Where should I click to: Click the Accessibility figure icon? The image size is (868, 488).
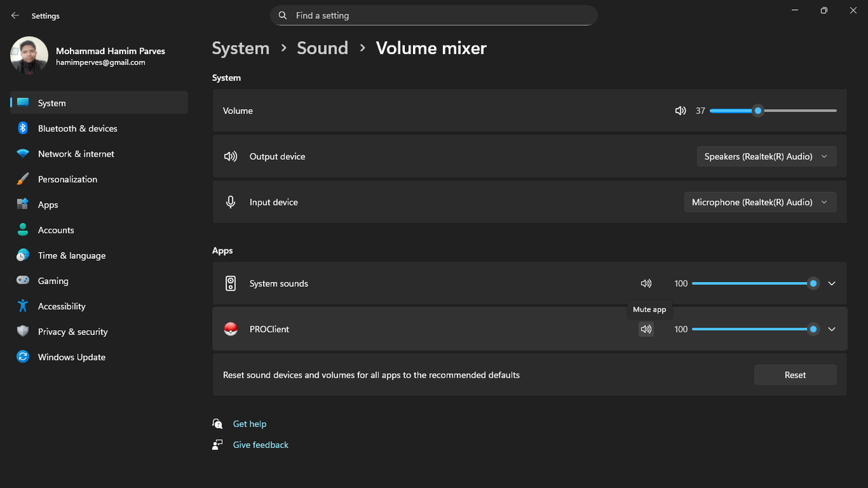pos(23,306)
